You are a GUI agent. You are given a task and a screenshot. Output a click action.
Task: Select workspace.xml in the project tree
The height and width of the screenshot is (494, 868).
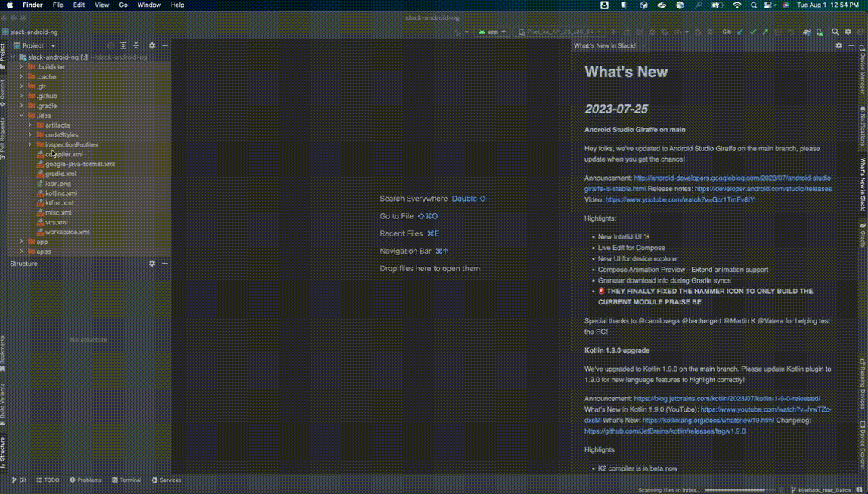pyautogui.click(x=67, y=233)
